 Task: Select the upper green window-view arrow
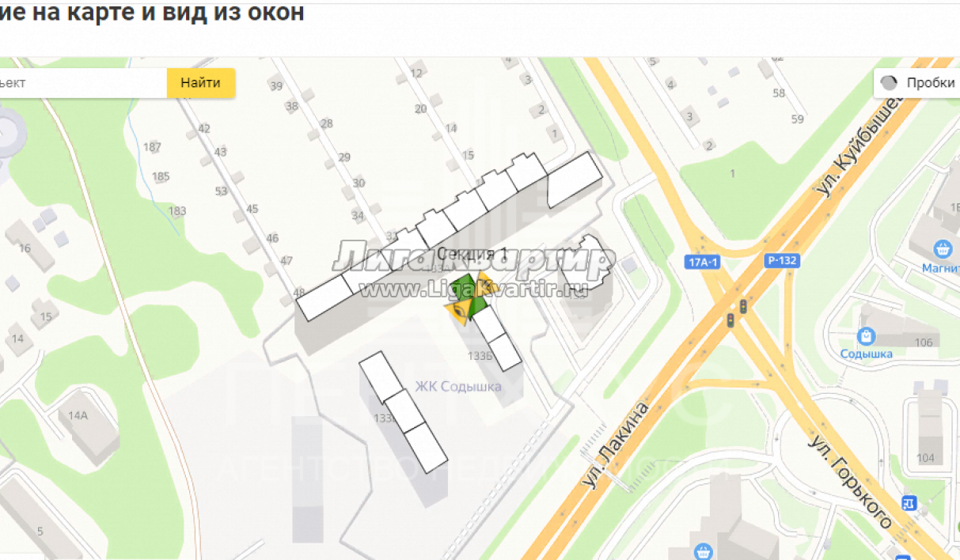(x=462, y=285)
